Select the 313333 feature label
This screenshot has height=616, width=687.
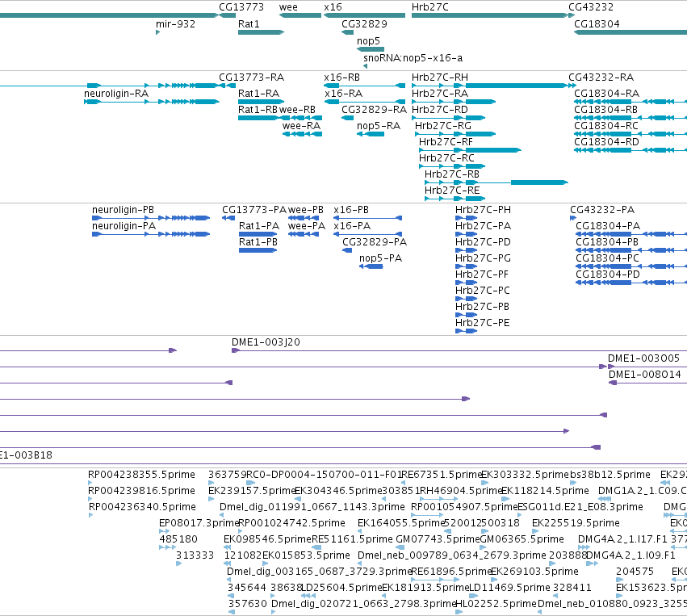pyautogui.click(x=195, y=555)
